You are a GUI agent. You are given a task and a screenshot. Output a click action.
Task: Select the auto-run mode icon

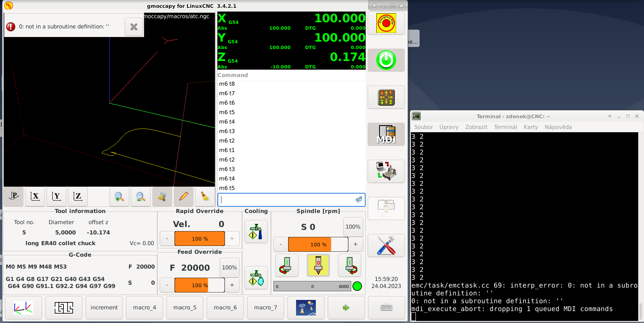[386, 171]
